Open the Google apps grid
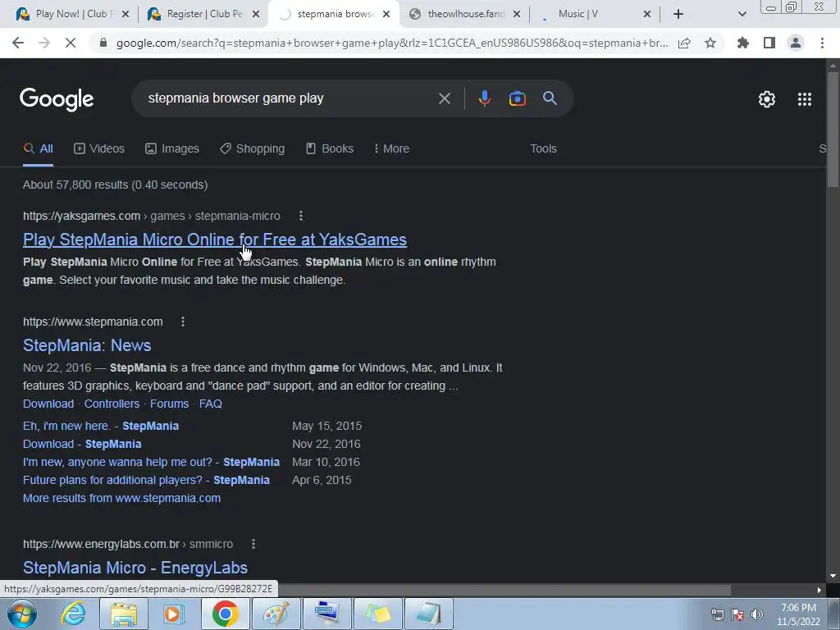Image resolution: width=840 pixels, height=630 pixels. pos(805,99)
